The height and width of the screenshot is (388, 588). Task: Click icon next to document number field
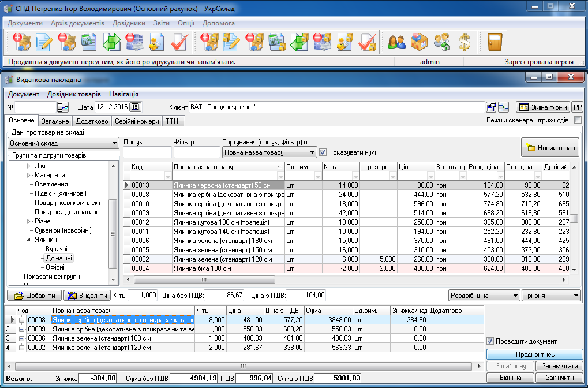pos(62,107)
